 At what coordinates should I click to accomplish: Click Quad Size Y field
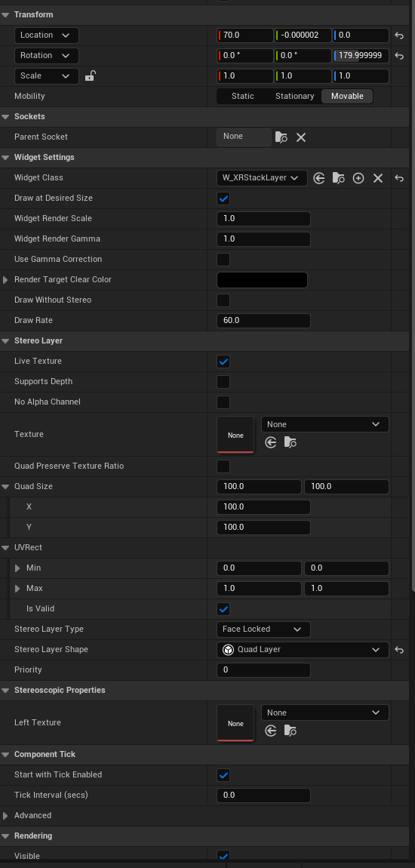pos(263,528)
